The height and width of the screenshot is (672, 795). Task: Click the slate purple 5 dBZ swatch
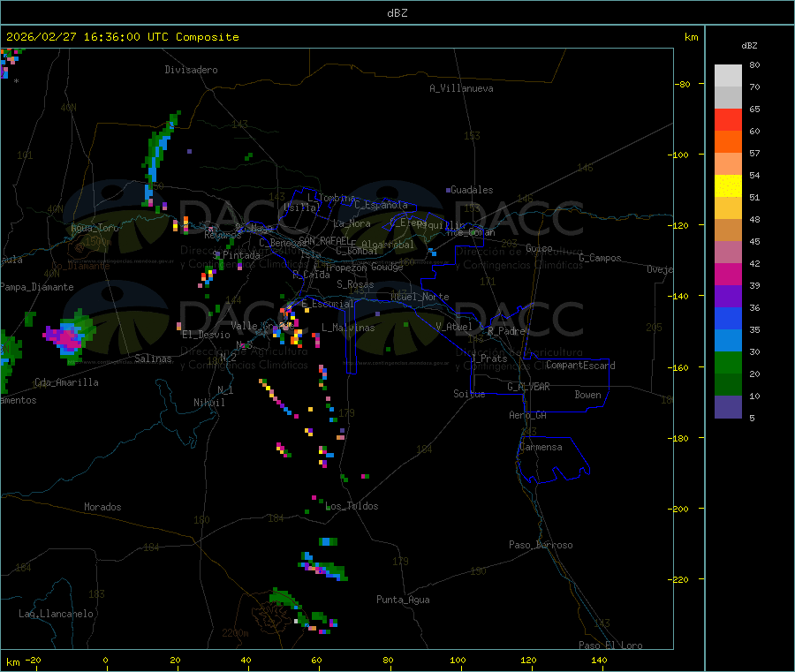728,407
